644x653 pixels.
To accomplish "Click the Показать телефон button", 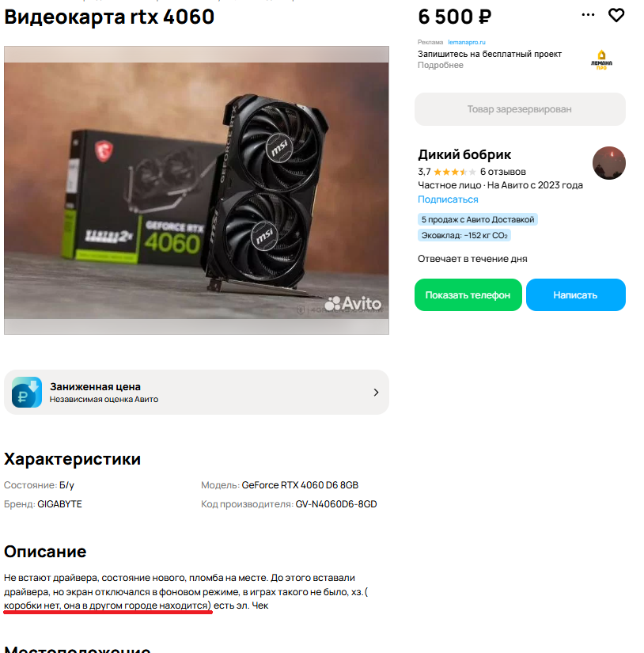I will (x=468, y=295).
